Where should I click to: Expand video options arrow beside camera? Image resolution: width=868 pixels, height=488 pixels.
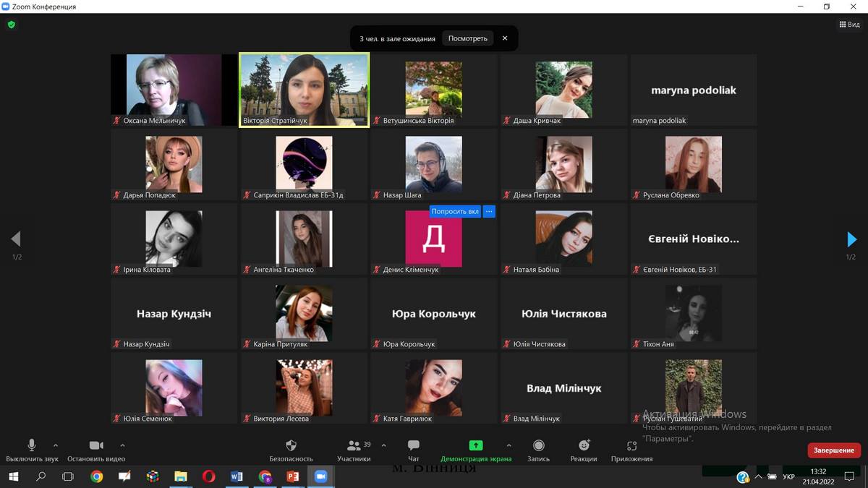click(122, 445)
